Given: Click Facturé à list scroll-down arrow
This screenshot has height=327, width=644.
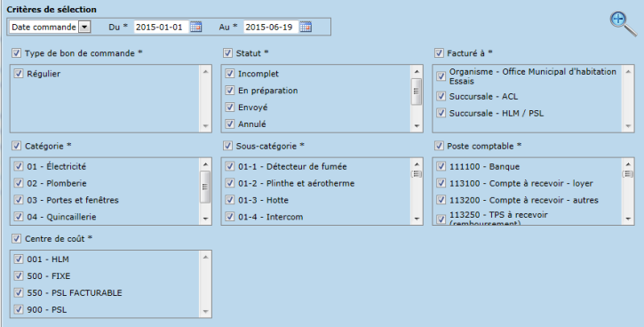Looking at the screenshot, I should 628,126.
